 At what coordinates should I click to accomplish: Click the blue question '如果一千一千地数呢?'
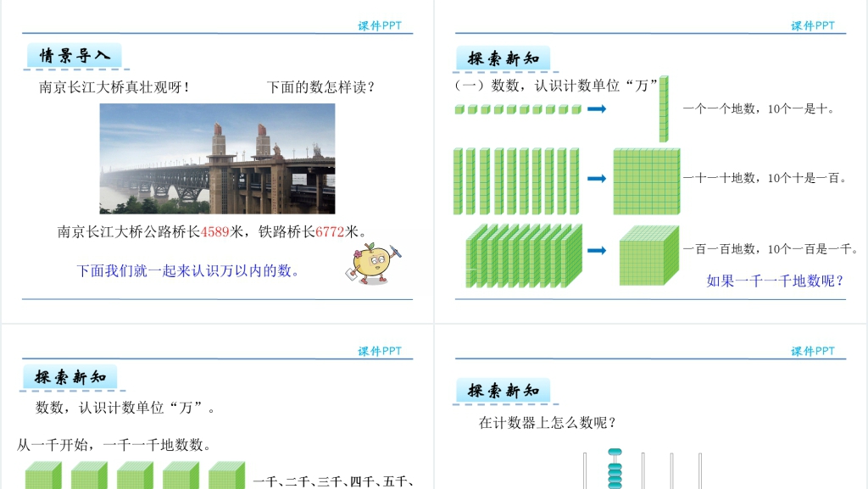pos(775,281)
